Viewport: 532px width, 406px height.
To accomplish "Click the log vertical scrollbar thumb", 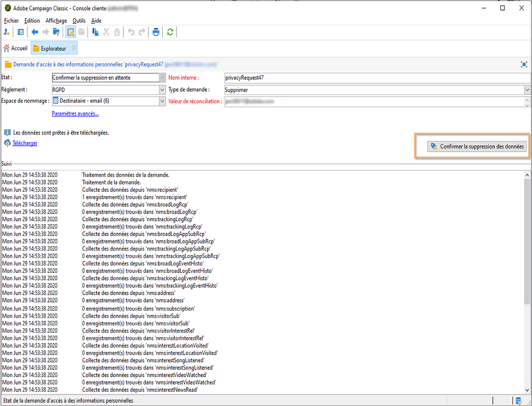I will [527, 241].
